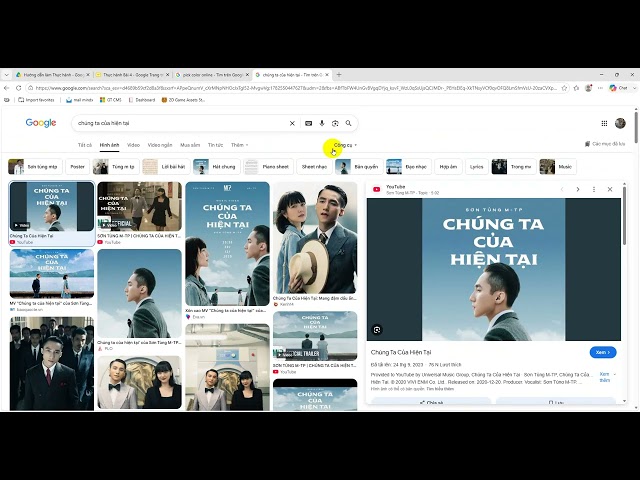Screen dimensions: 640x480
Task: Select the 'Hình ảnh' images tab
Action: 109,145
